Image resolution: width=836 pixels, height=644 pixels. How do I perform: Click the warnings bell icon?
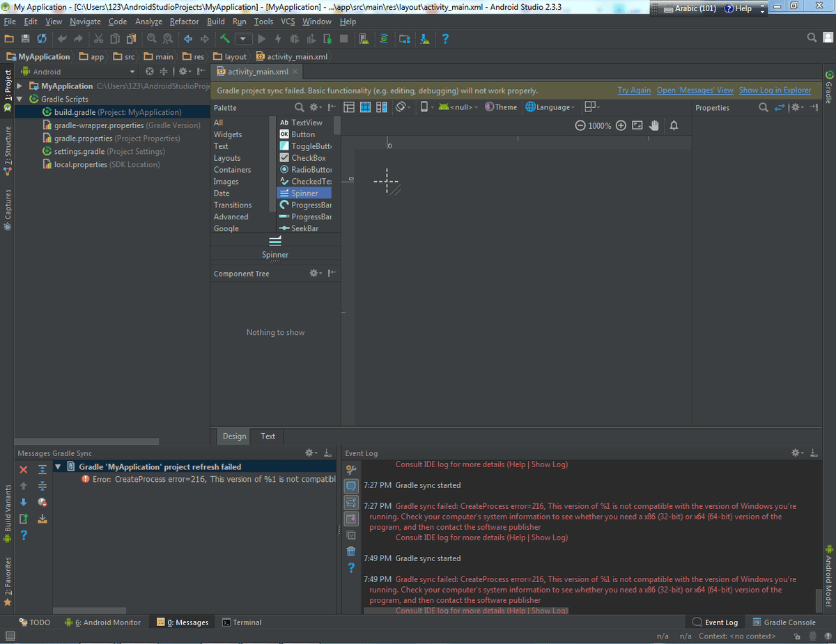(x=674, y=125)
